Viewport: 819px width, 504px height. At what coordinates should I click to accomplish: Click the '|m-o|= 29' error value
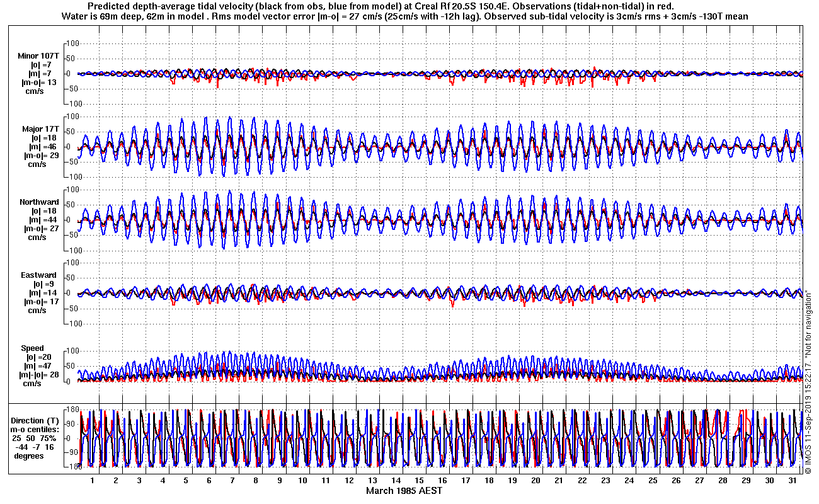click(40, 156)
